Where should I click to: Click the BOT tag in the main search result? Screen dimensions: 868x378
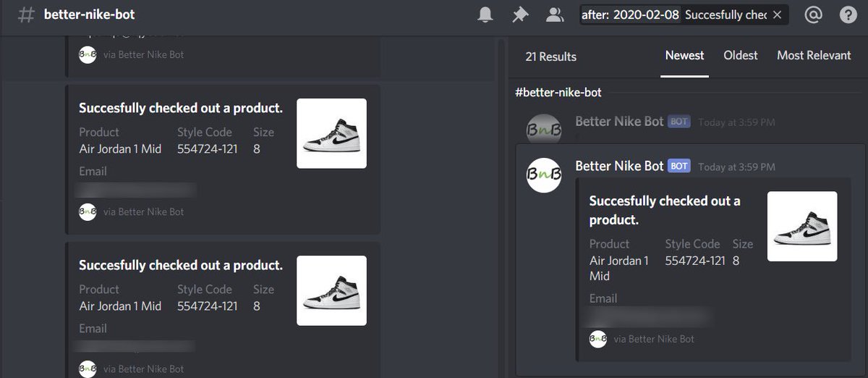(679, 167)
